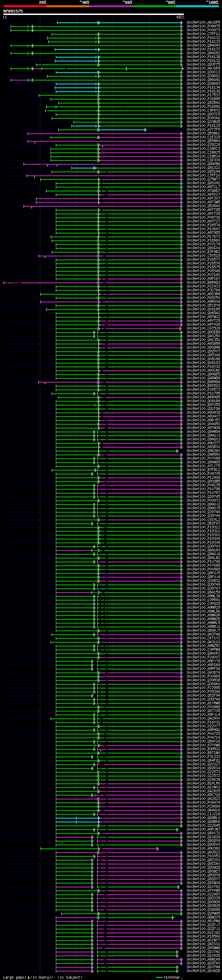This screenshot has width=222, height=980.
Task: Select hit UniRef100_A7Q6D7
Action: point(203,191)
